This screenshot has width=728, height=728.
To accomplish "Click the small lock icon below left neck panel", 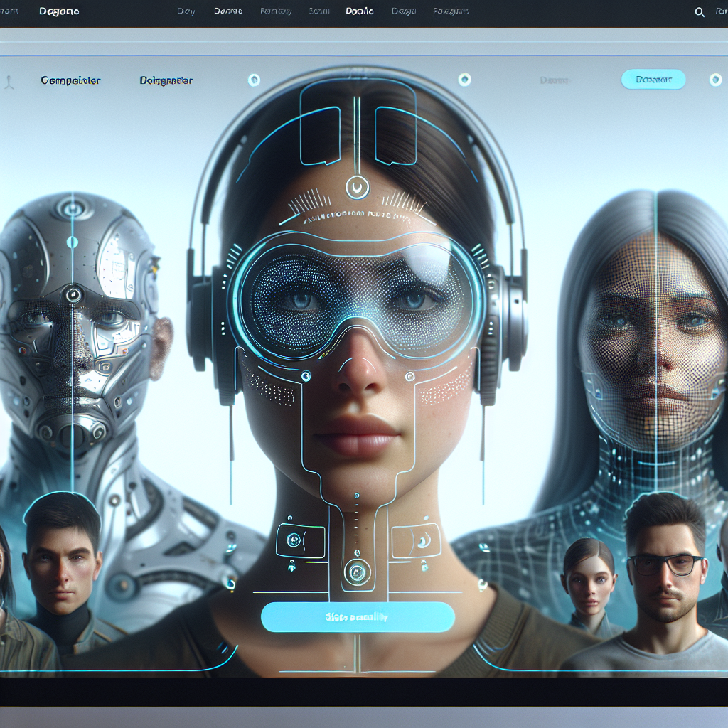I will (292, 567).
